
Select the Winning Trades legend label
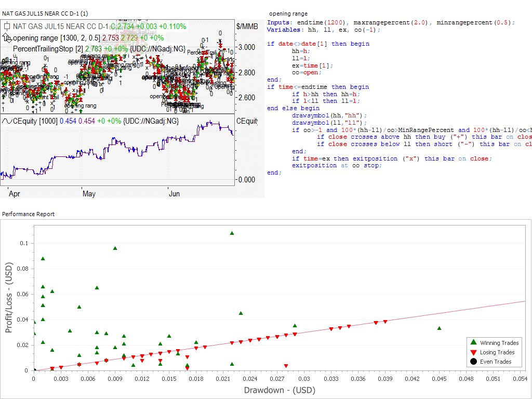(x=499, y=343)
